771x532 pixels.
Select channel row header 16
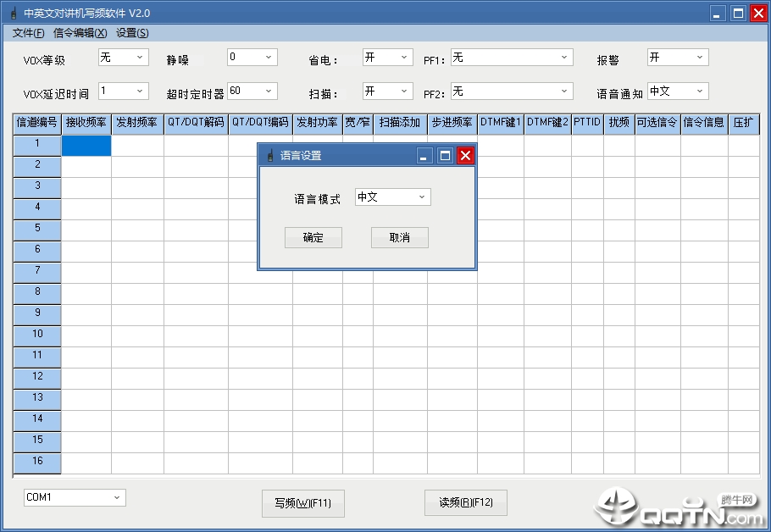click(x=37, y=463)
